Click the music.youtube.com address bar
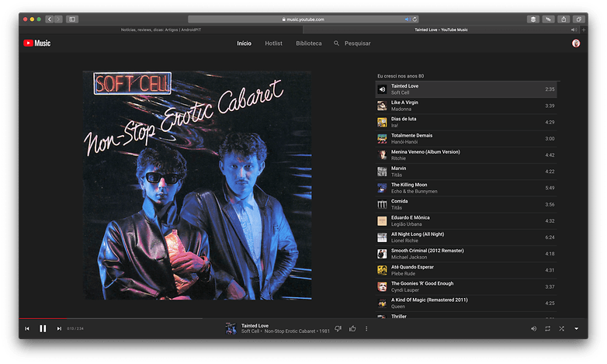The image size is (607, 364). pos(303,19)
